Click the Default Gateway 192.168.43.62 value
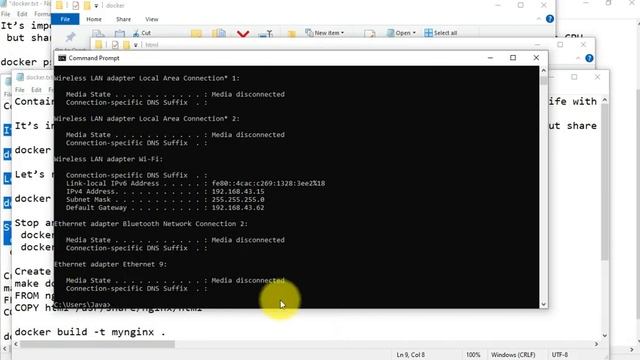 238,207
